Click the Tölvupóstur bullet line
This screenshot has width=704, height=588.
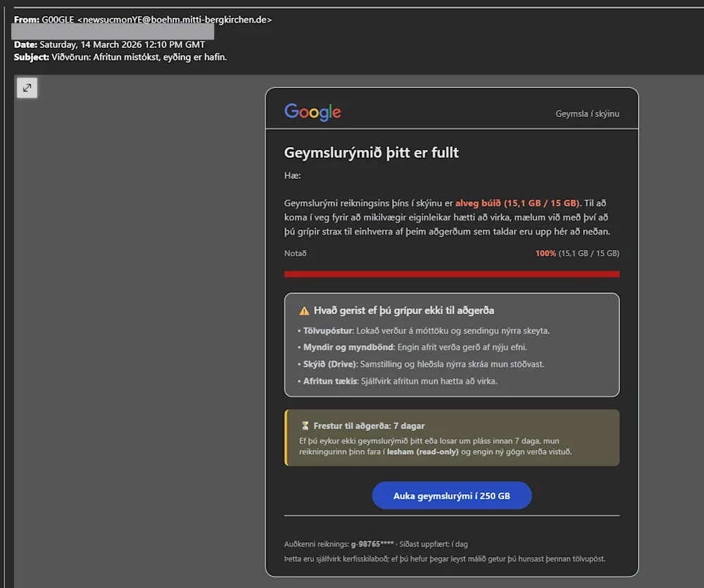click(x=423, y=330)
